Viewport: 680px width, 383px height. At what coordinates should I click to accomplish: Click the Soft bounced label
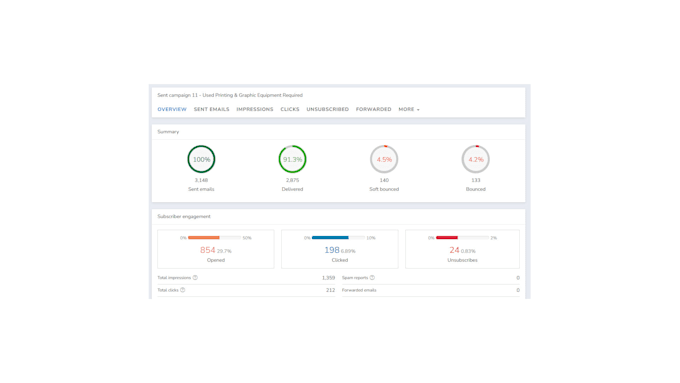[384, 189]
